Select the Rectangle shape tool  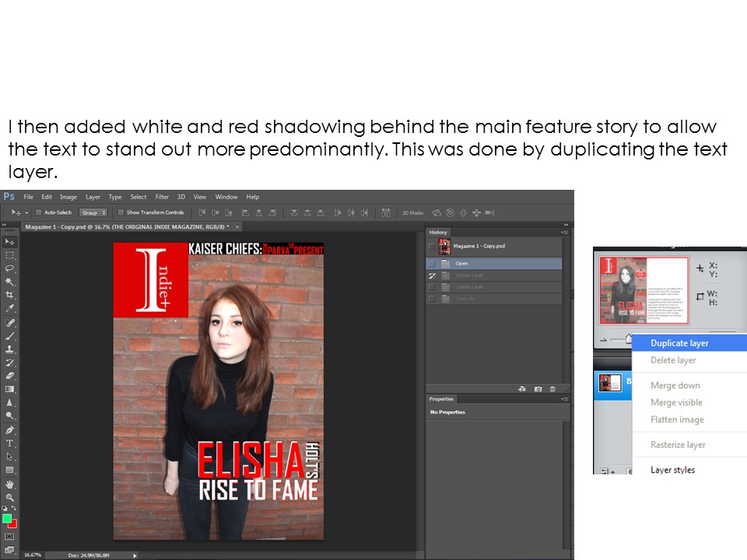(x=9, y=470)
